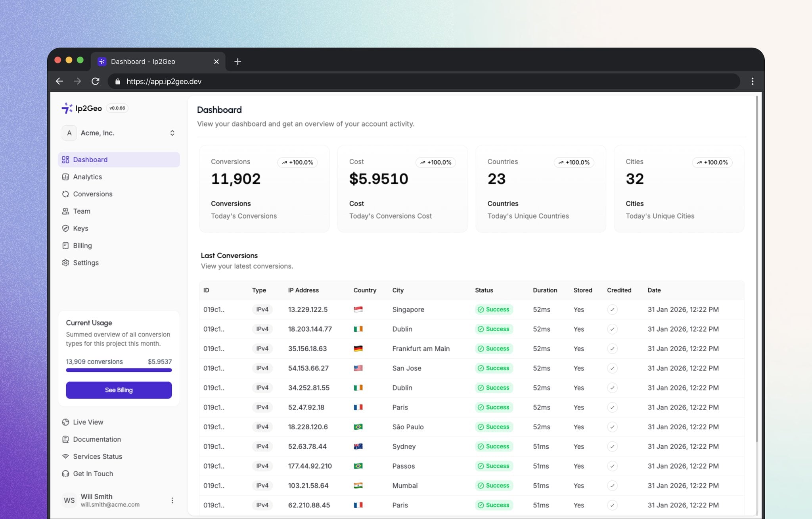The height and width of the screenshot is (519, 812).
Task: Click the Ip2Geo logo icon
Action: 67,108
